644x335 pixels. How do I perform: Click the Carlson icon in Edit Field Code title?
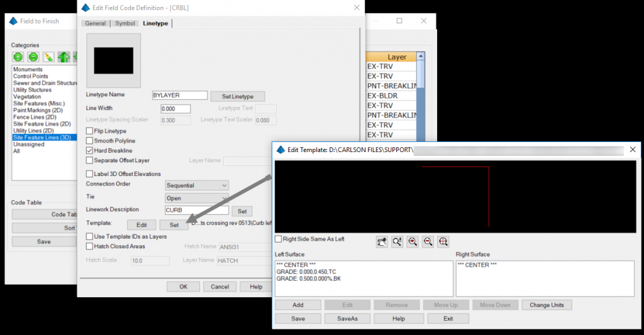[86, 8]
